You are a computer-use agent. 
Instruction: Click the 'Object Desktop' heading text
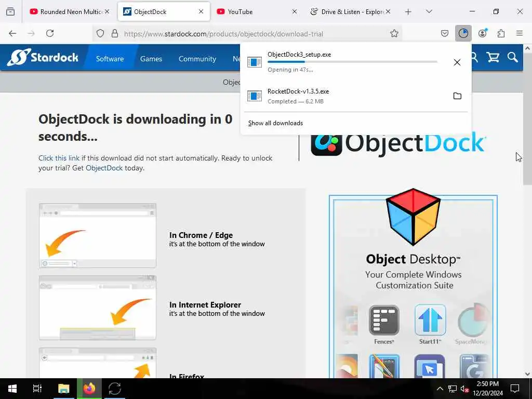[413, 259]
